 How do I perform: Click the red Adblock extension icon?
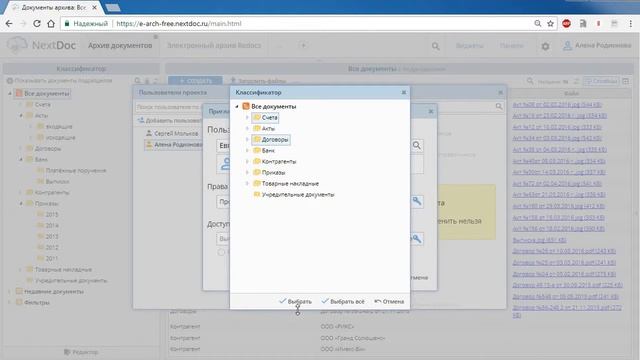pos(567,24)
